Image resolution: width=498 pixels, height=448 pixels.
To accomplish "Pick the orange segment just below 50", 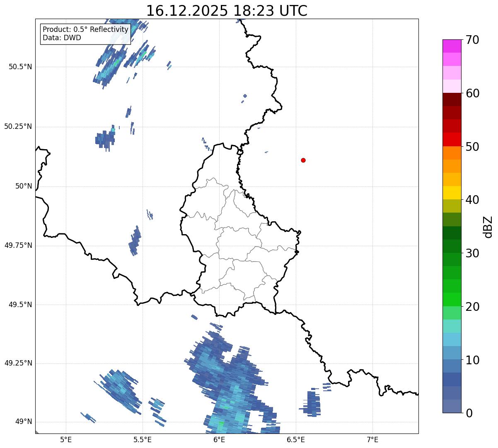I will tap(452, 153).
